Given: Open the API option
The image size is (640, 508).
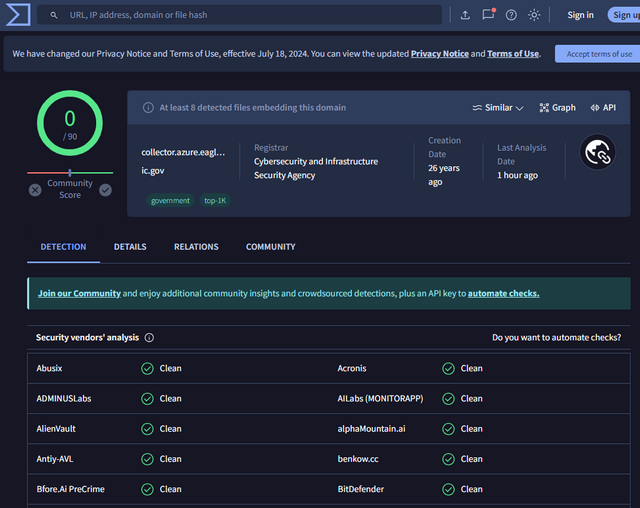Looking at the screenshot, I should pyautogui.click(x=603, y=108).
